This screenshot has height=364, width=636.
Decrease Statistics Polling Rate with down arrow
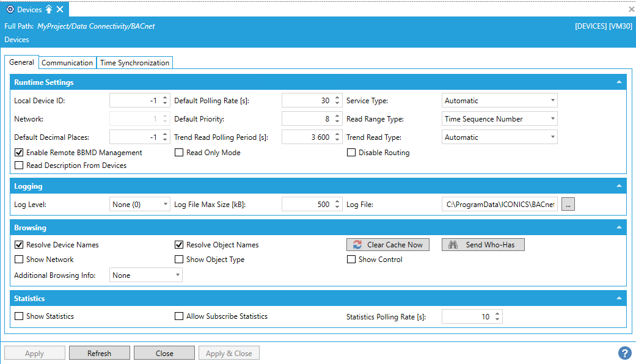tap(497, 319)
